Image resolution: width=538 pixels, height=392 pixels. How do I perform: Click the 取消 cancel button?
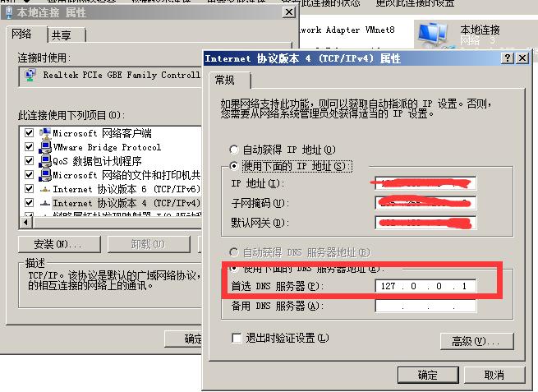pos(494,375)
